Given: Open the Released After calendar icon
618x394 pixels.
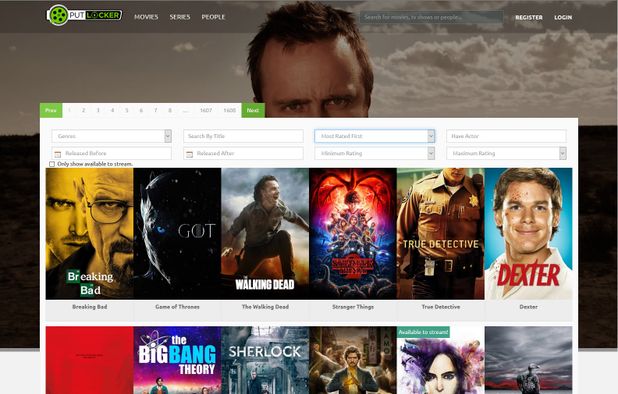Looking at the screenshot, I should point(189,154).
